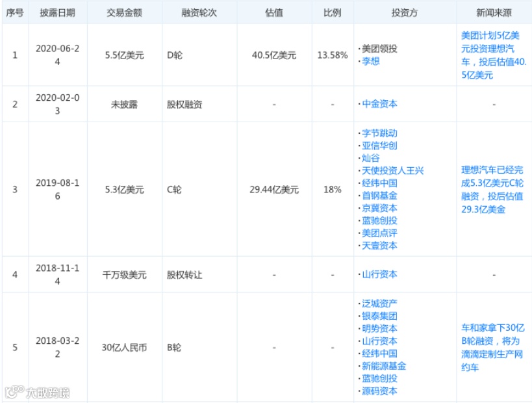Select amount cell 未披露
Viewport: 532px width, 403px height.
124,104
